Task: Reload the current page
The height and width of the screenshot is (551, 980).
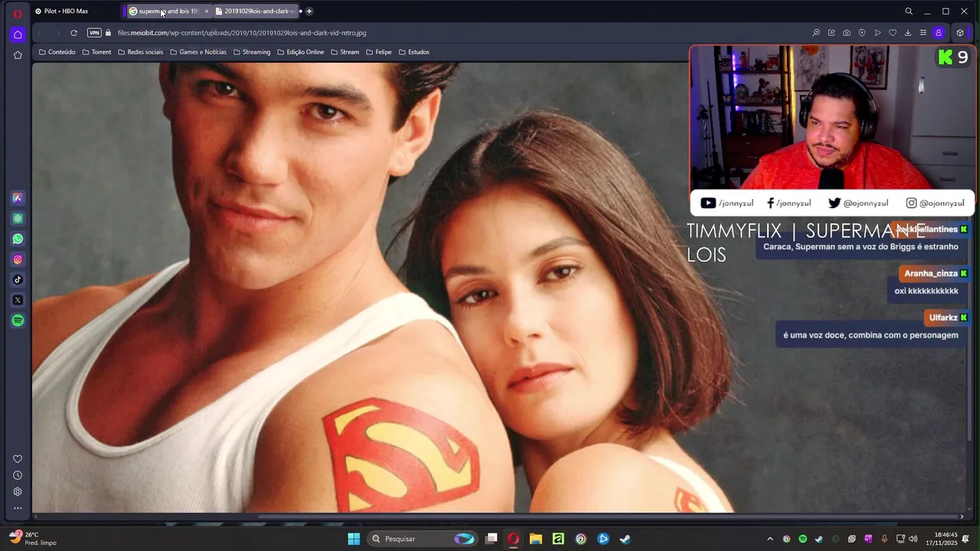Action: tap(73, 33)
